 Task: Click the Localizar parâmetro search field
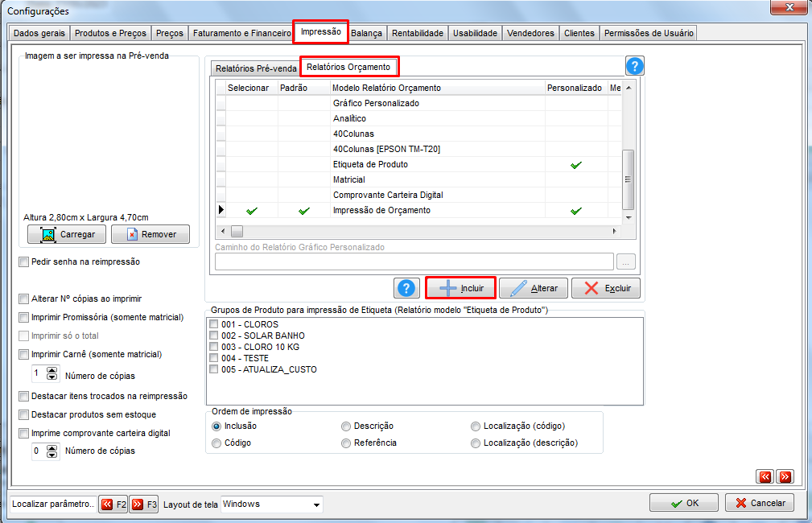53,504
